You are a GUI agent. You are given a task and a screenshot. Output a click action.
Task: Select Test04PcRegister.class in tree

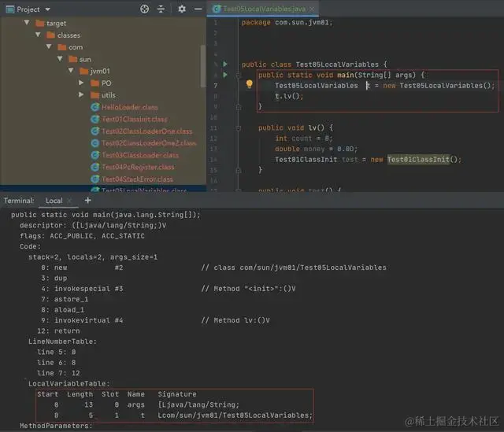click(x=138, y=167)
